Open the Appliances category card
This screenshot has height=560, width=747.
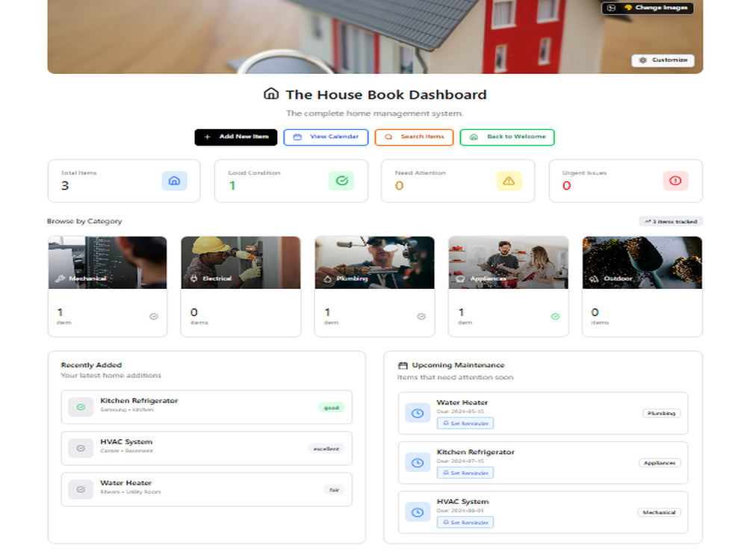pyautogui.click(x=508, y=286)
